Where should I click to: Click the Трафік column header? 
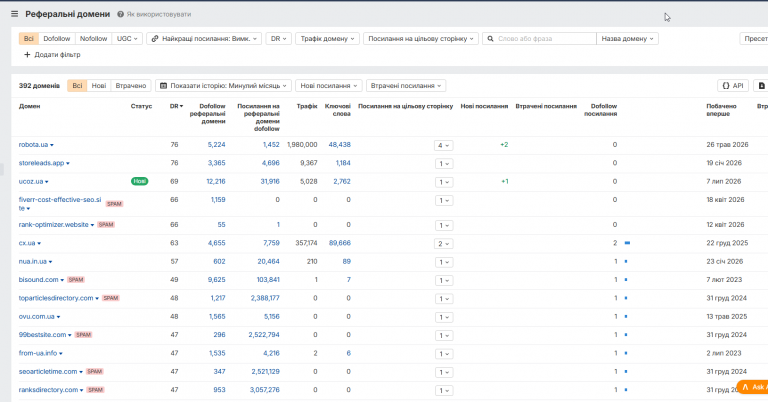(x=307, y=106)
